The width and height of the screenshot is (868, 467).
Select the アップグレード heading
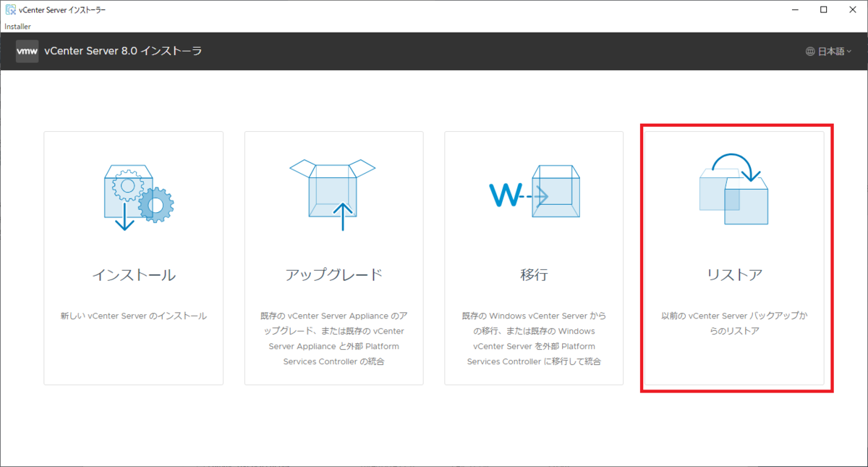333,275
